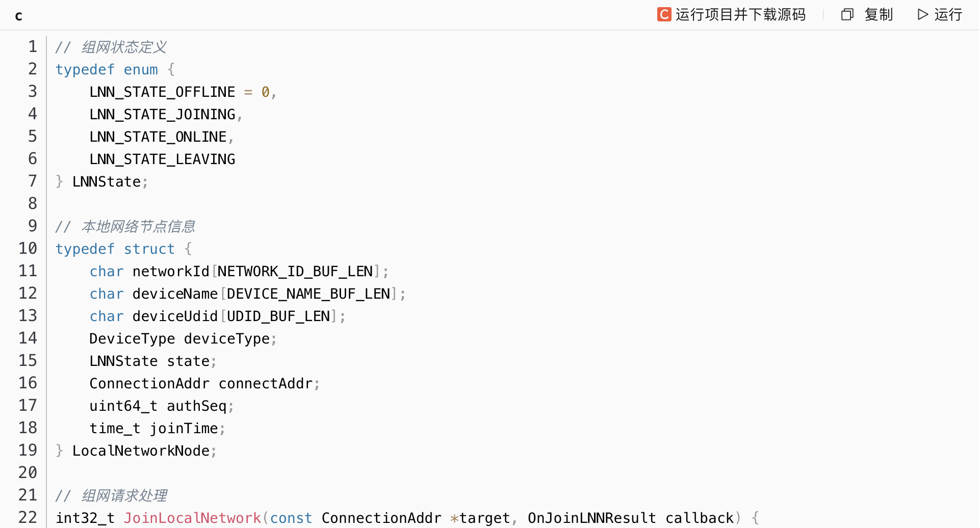Image resolution: width=980 pixels, height=528 pixels.
Task: Click the red C logo icon
Action: tap(664, 14)
